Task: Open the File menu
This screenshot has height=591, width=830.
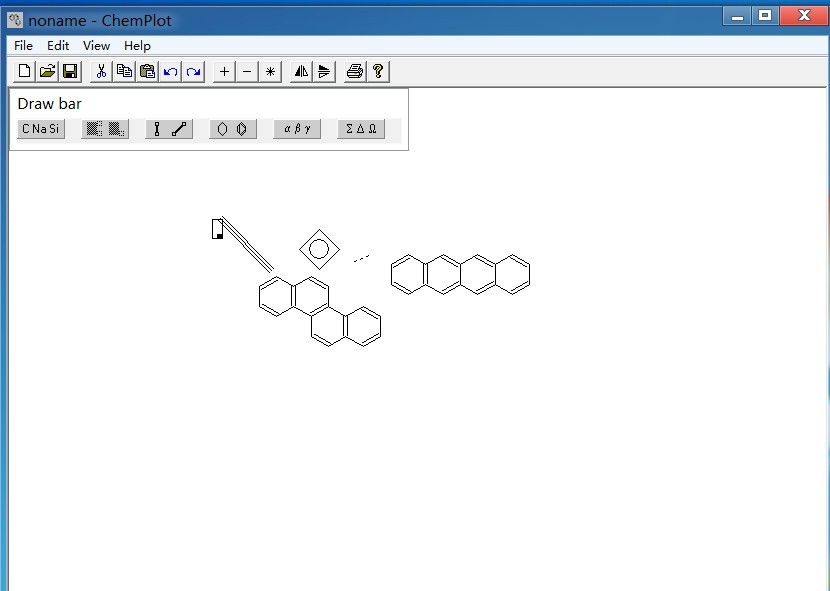Action: (x=23, y=45)
